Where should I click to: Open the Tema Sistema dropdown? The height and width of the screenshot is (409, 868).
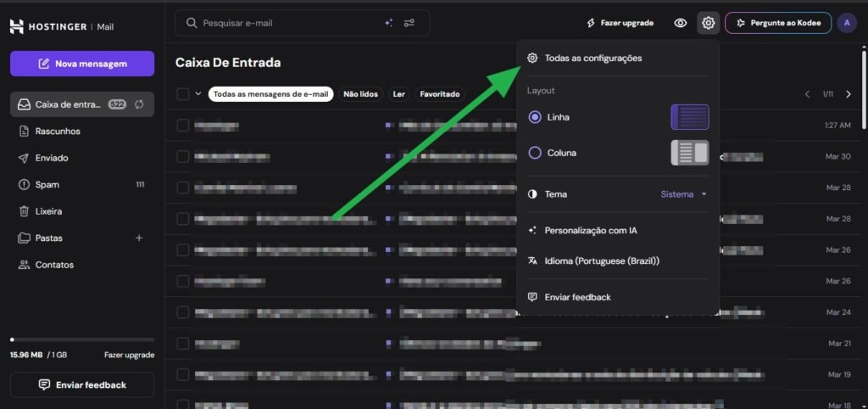click(x=684, y=194)
